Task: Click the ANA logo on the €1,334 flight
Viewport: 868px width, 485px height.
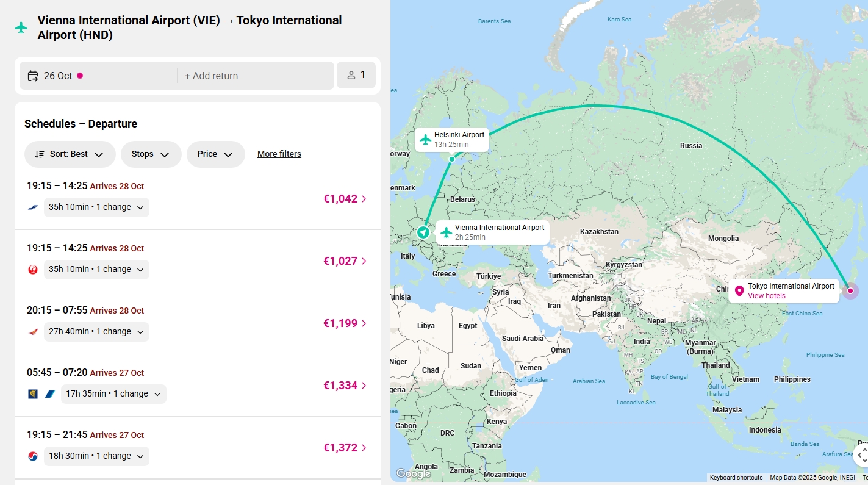Action: pyautogui.click(x=50, y=394)
